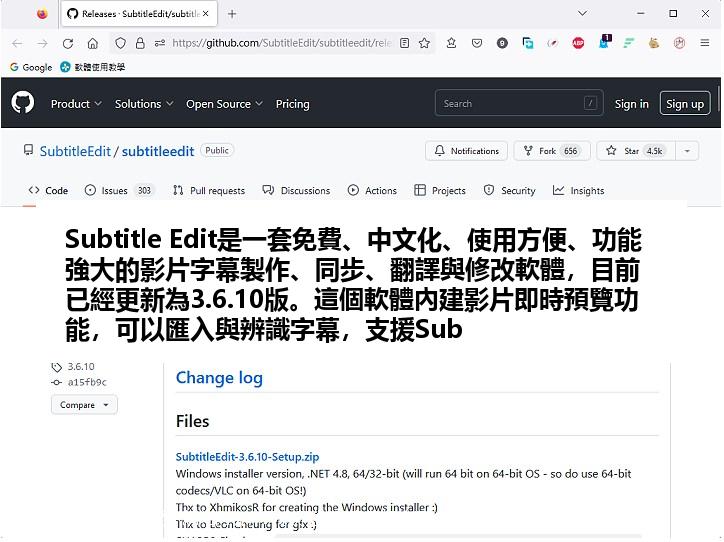Screen dimensions: 724x542
Task: Click the Notifications button
Action: click(x=466, y=151)
